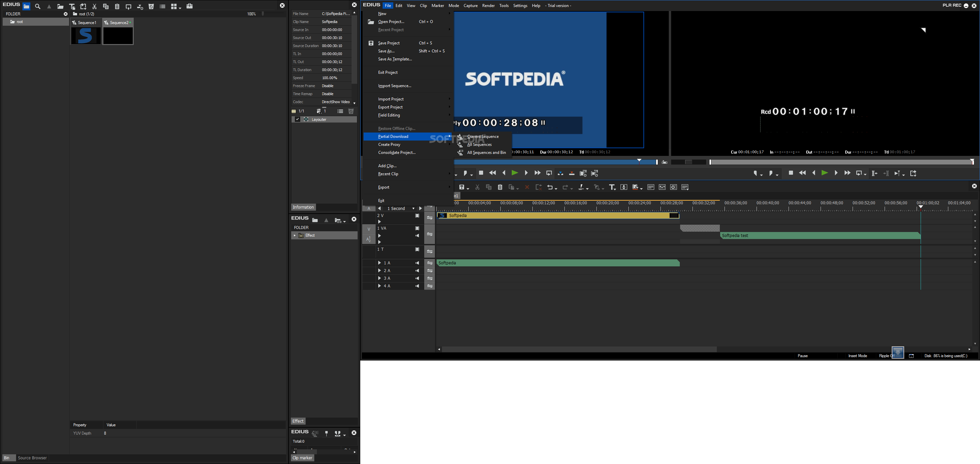
Task: Toggle audio mute on 1 VA track
Action: [x=417, y=236]
